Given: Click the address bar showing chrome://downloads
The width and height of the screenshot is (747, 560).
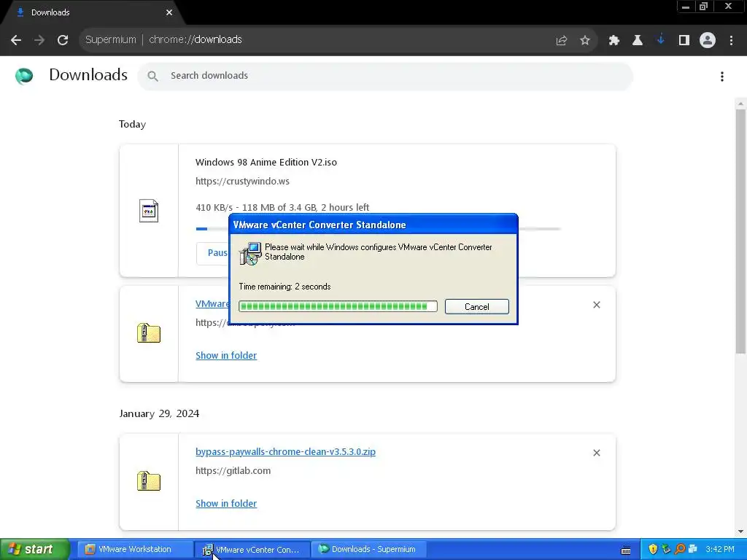Looking at the screenshot, I should 314,40.
